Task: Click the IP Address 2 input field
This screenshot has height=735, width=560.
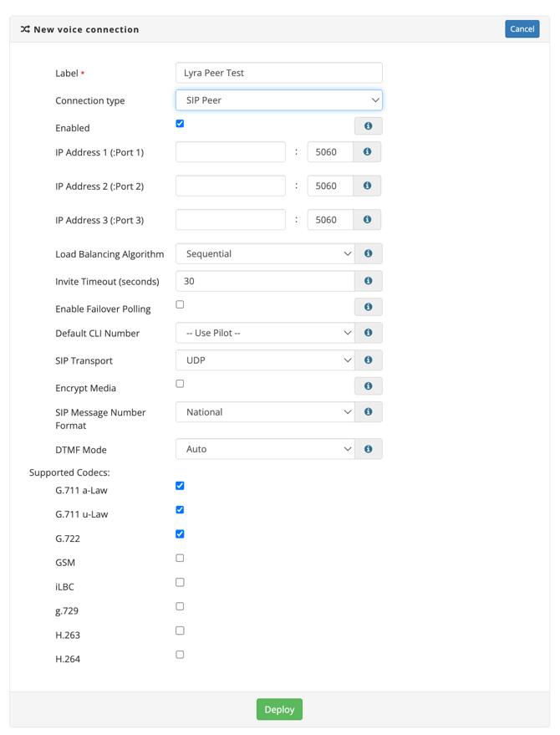Action: pos(231,186)
